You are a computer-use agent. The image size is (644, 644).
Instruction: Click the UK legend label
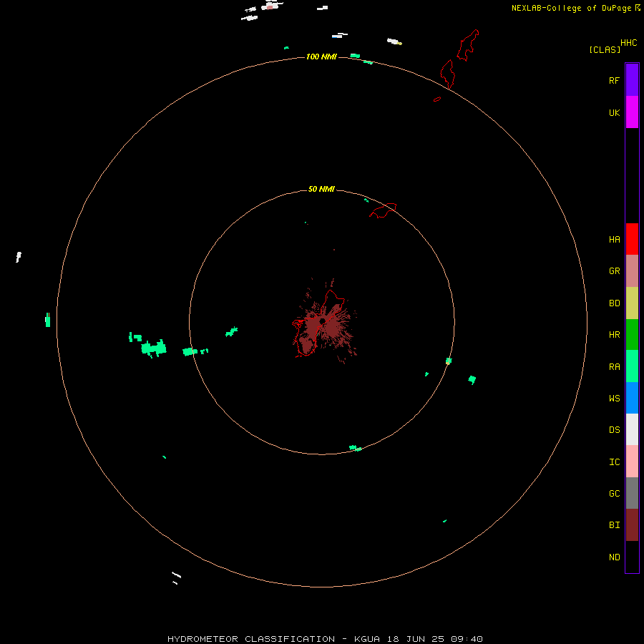click(614, 113)
